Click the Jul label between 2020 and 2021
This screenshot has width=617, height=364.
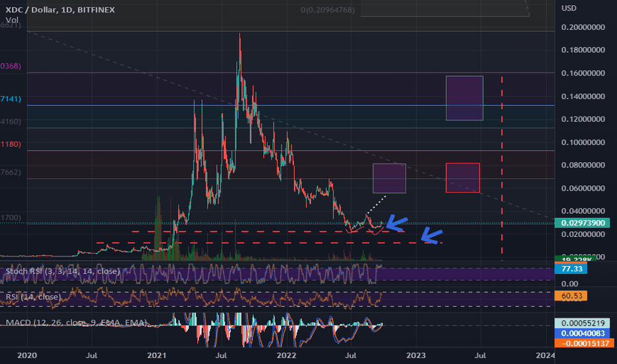pos(91,356)
